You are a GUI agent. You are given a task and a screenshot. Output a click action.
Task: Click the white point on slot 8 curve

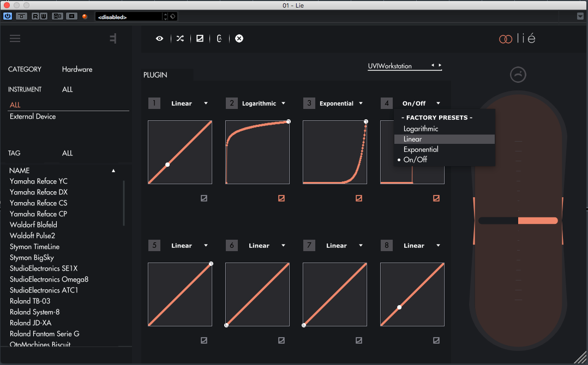pos(399,307)
